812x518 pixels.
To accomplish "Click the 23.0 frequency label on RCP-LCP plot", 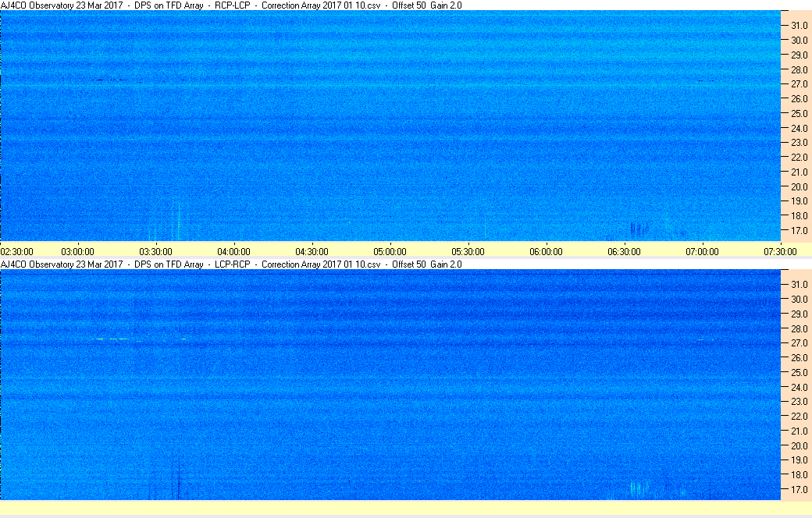I will [x=799, y=142].
